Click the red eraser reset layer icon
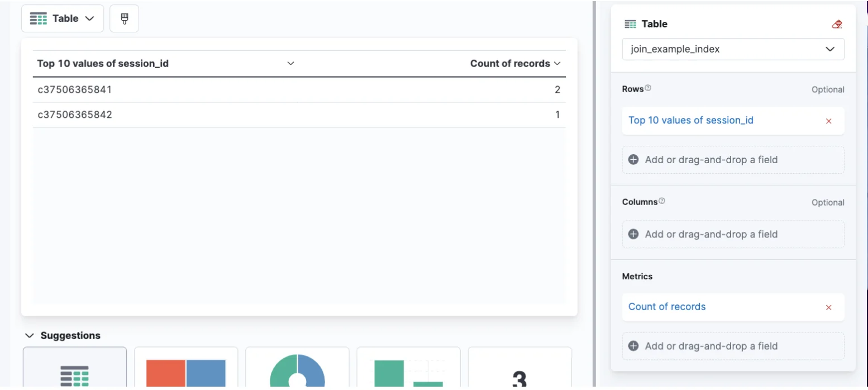Screen dimensions: 868x390 (836, 24)
